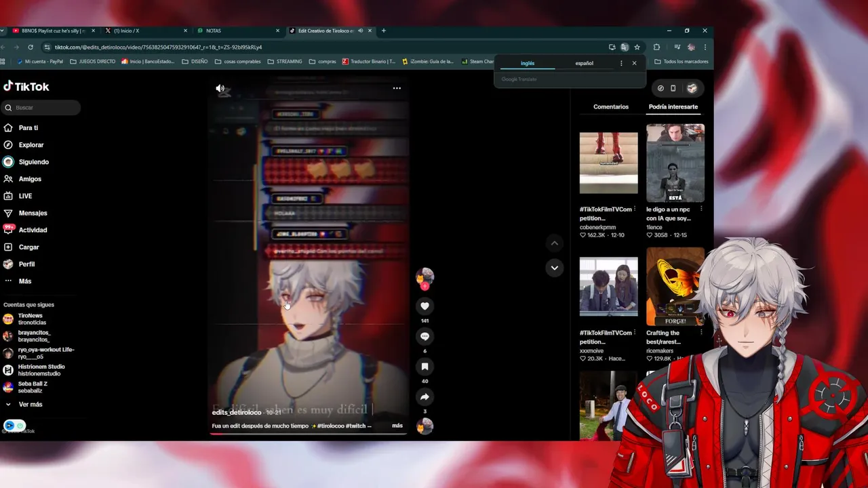Open the JUEGOS DIRECTO bookmark folder
The width and height of the screenshot is (868, 488).
click(93, 62)
